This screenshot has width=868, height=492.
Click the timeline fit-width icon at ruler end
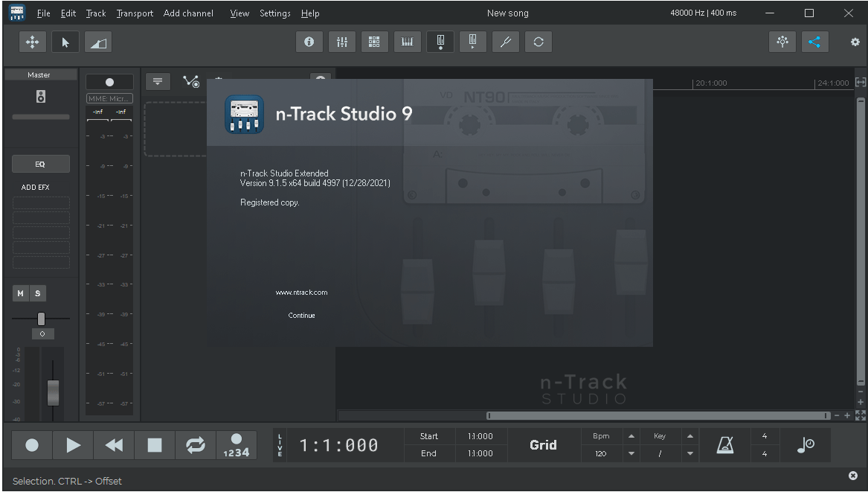point(861,82)
